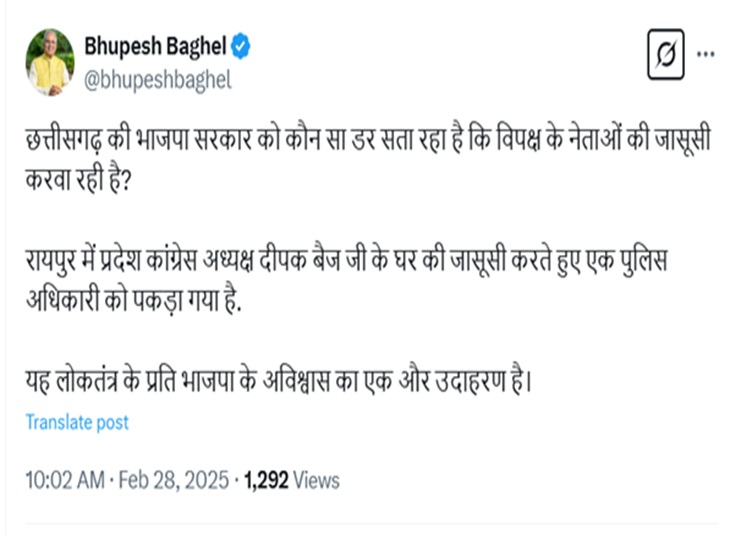
Task: Click the text line करवा रही है?
Action: [x=90, y=186]
